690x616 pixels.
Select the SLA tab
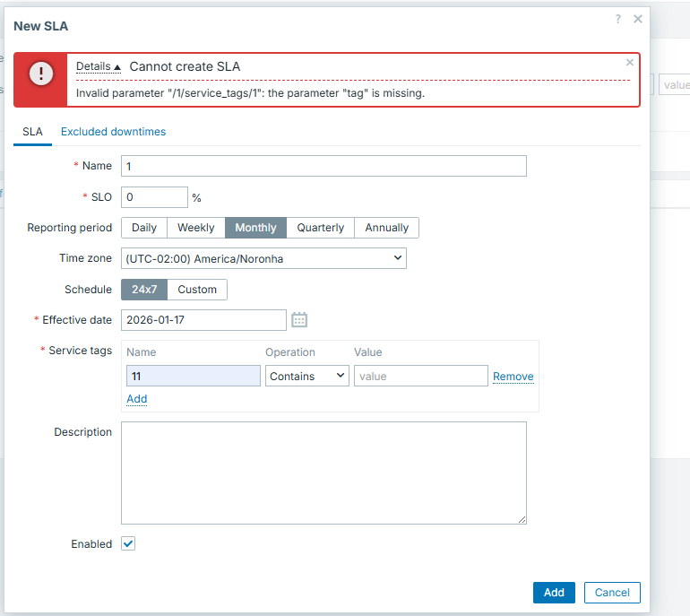32,132
